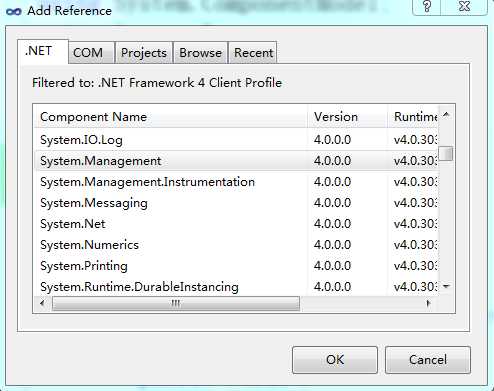Switch to the COM tab
Image resolution: width=494 pixels, height=391 pixels.
pos(91,53)
